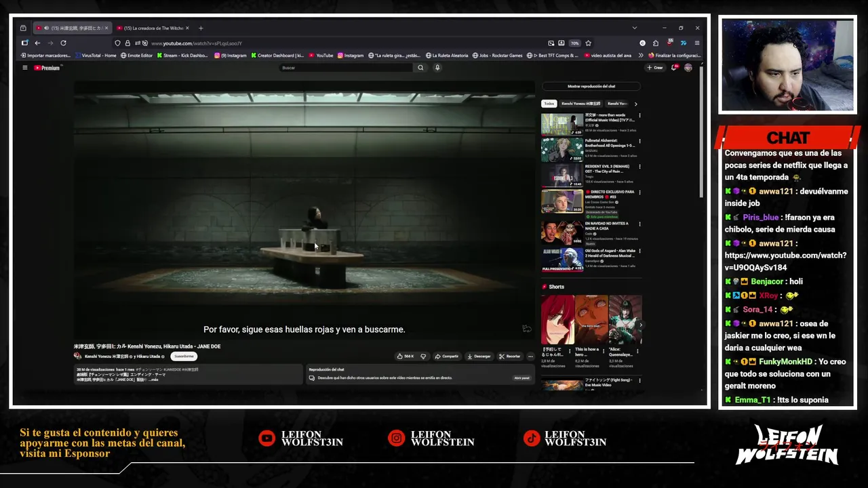Close the JANE DOE video tab
868x488 pixels.
(x=106, y=28)
